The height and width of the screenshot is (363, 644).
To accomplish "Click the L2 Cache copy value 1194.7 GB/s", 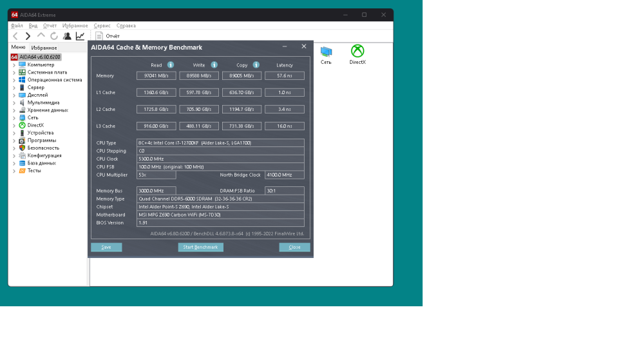I will (x=241, y=110).
